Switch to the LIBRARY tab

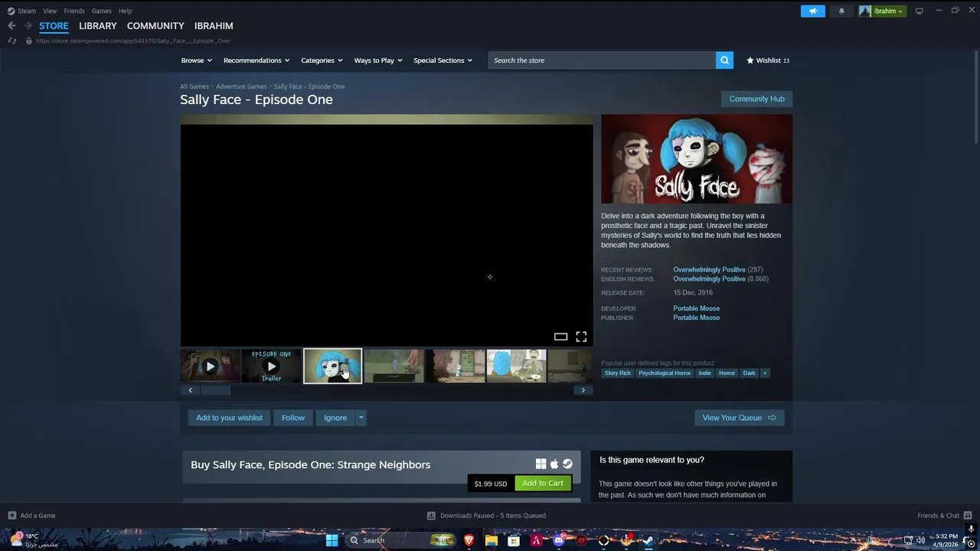(x=98, y=26)
